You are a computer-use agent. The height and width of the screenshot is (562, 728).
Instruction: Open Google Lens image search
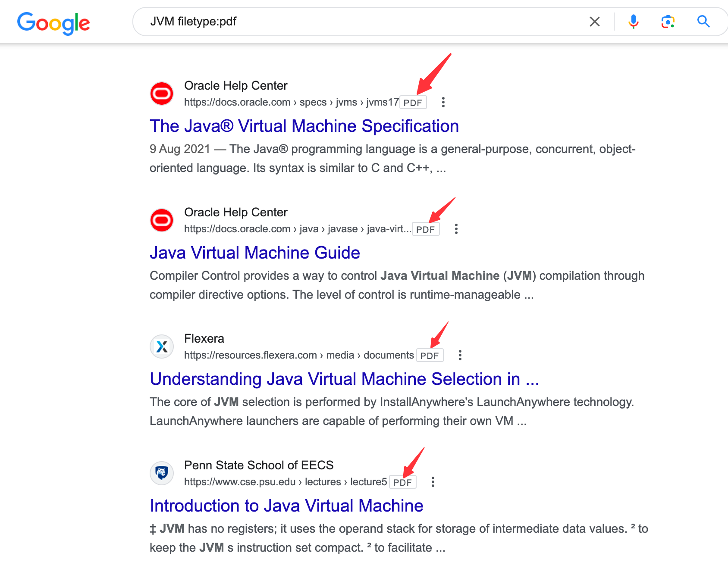point(668,22)
